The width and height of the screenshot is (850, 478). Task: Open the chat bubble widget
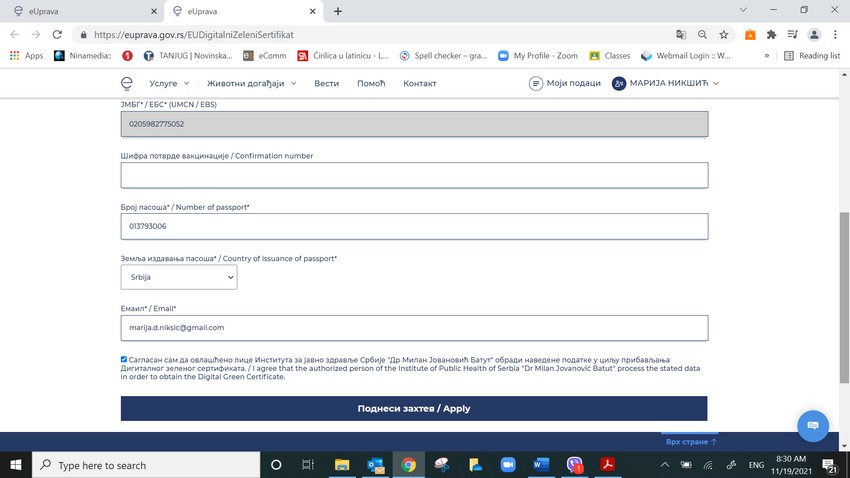812,426
